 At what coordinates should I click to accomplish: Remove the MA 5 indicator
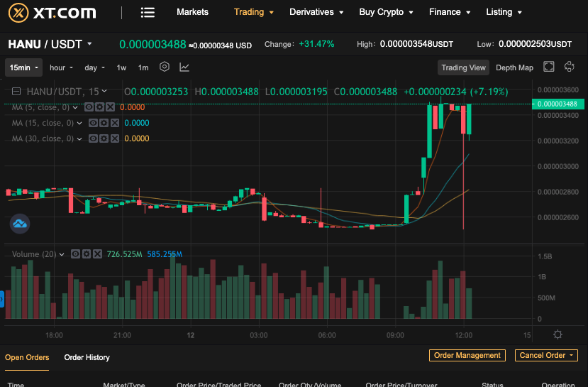110,107
